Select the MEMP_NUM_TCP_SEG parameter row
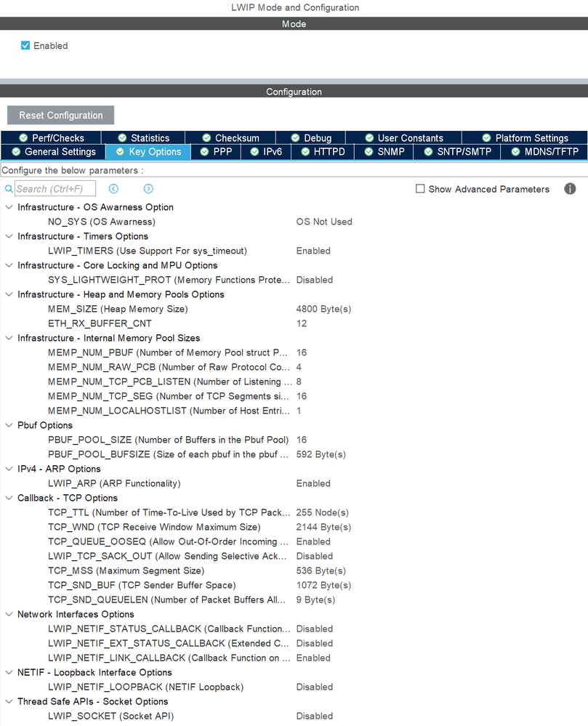The width and height of the screenshot is (588, 726). pyautogui.click(x=294, y=396)
